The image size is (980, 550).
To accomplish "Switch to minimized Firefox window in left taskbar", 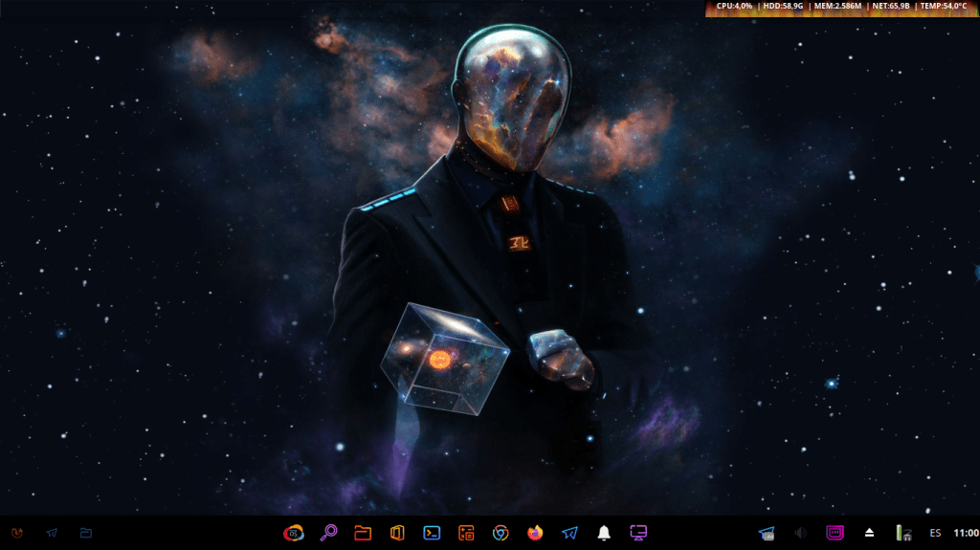I will click(17, 533).
